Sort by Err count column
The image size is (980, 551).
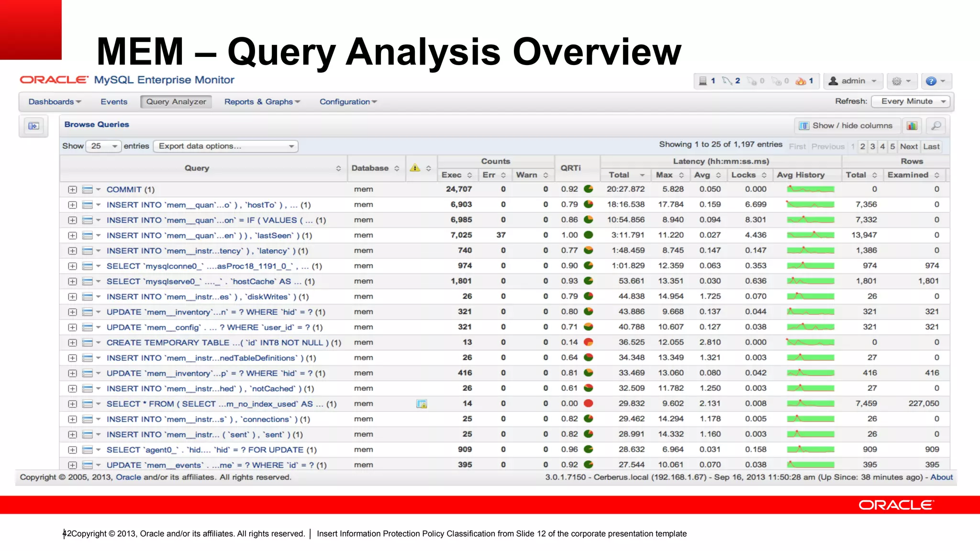click(494, 175)
